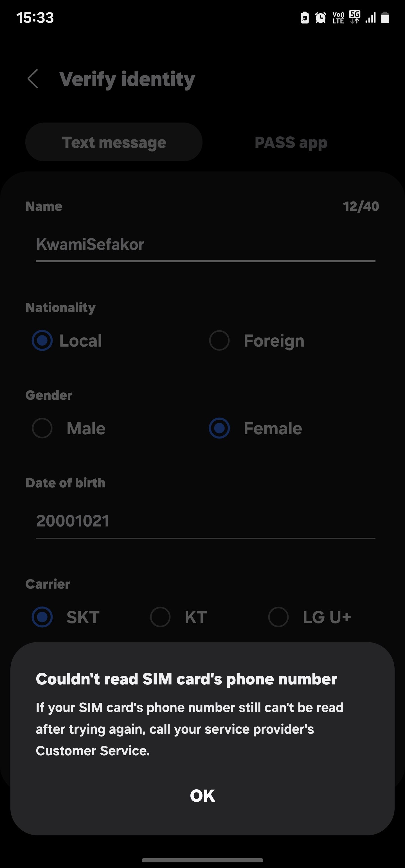Select KT as carrier
The height and width of the screenshot is (868, 405).
pos(160,617)
